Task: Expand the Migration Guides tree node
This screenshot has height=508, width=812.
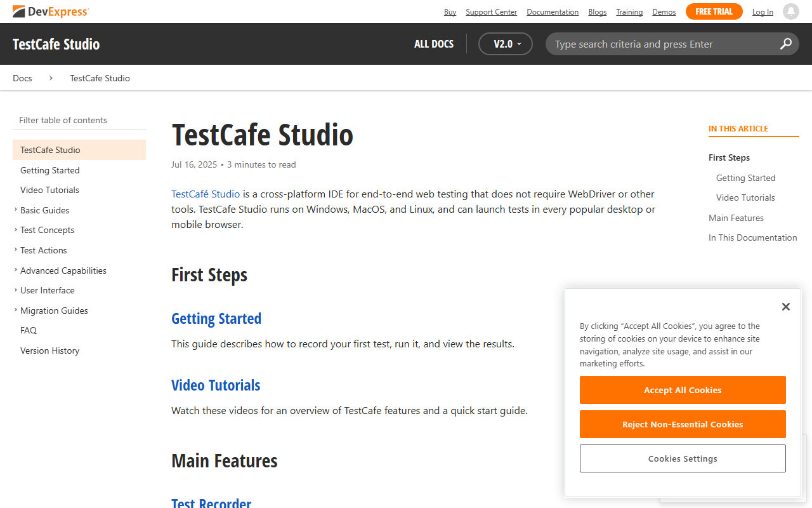Action: (16, 311)
